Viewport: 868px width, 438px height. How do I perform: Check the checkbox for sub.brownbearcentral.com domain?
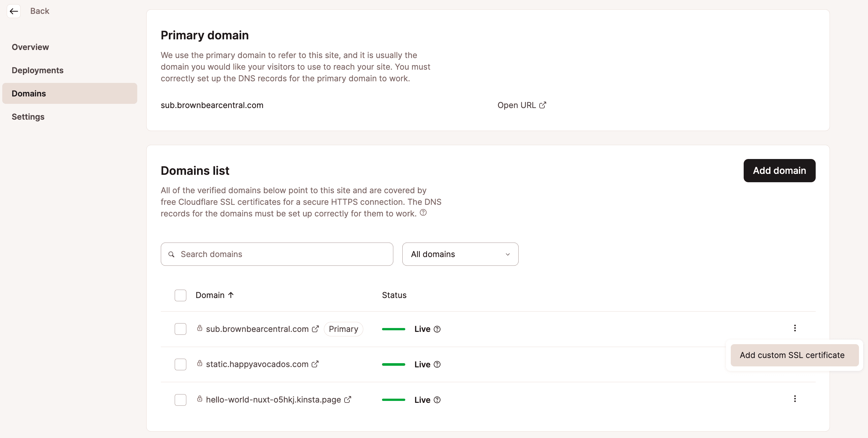[x=181, y=329]
